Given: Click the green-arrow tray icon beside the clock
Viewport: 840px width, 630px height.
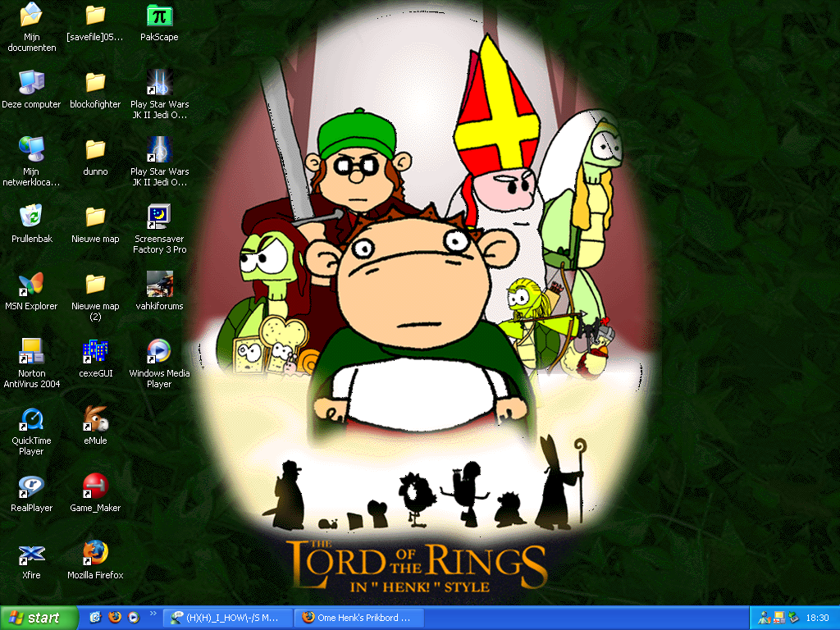Looking at the screenshot, I should click(793, 619).
